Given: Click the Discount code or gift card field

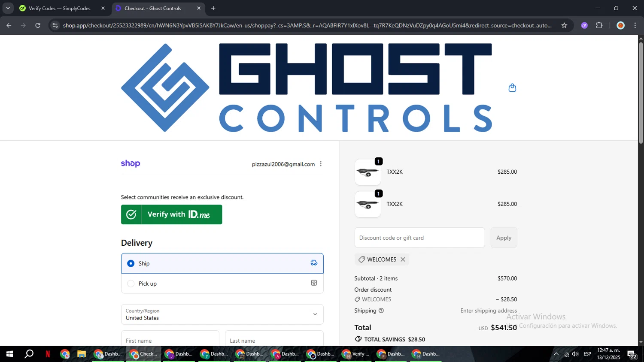Looking at the screenshot, I should point(419,238).
